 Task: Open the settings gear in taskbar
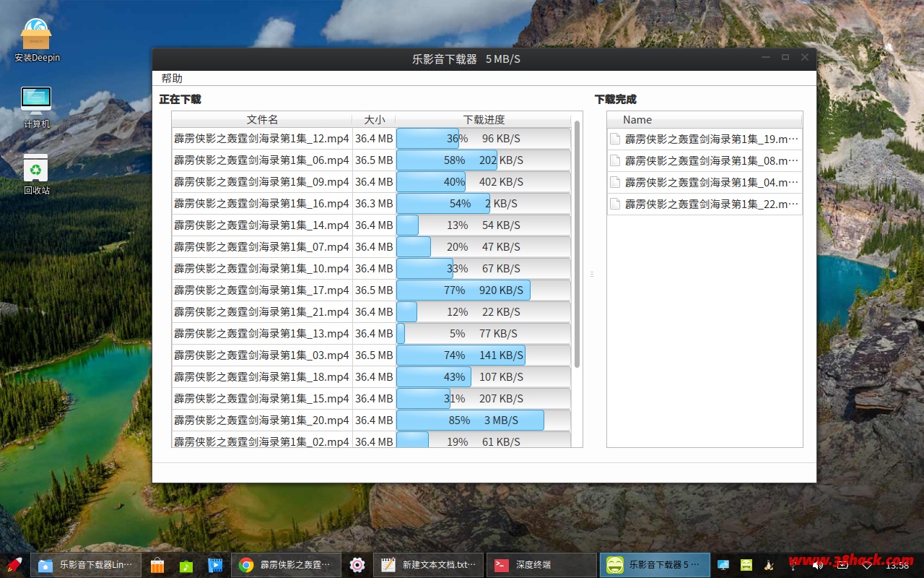(x=357, y=565)
